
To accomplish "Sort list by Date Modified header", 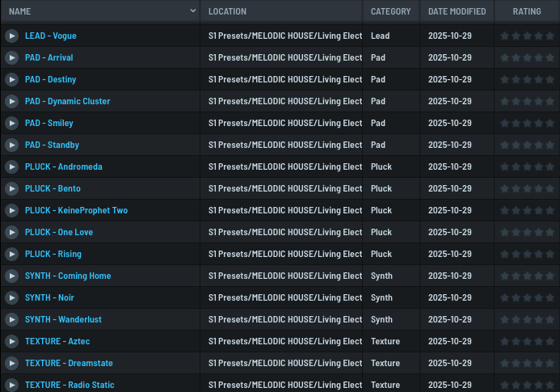I will click(457, 11).
